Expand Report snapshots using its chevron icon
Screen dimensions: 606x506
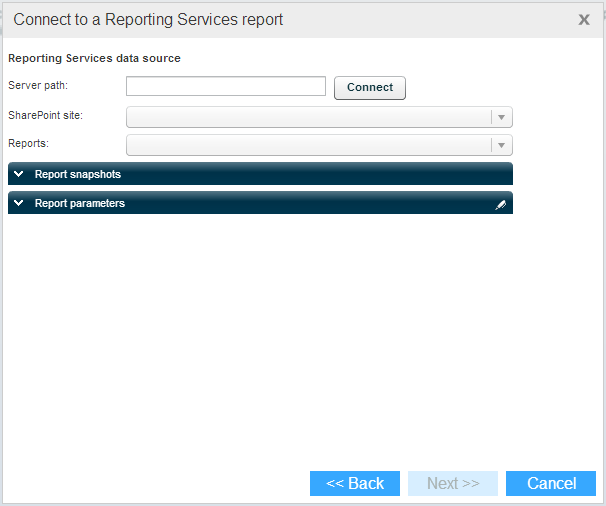click(x=19, y=174)
